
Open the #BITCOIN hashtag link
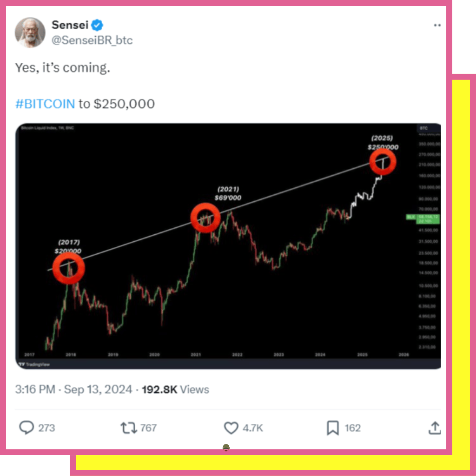(x=45, y=104)
